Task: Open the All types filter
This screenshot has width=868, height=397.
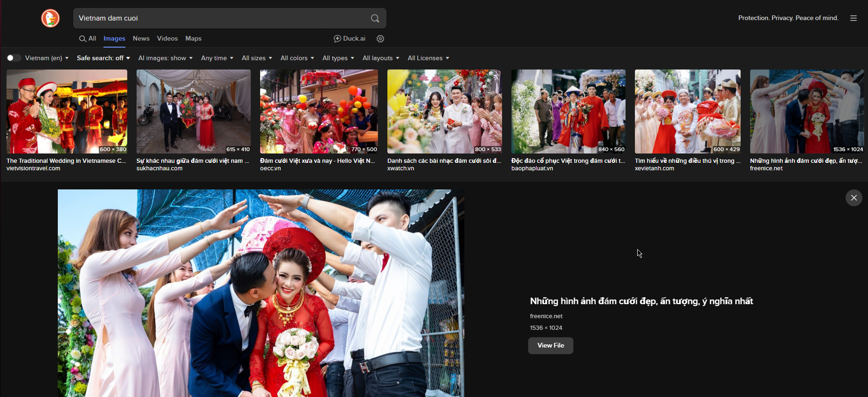Action: (338, 58)
